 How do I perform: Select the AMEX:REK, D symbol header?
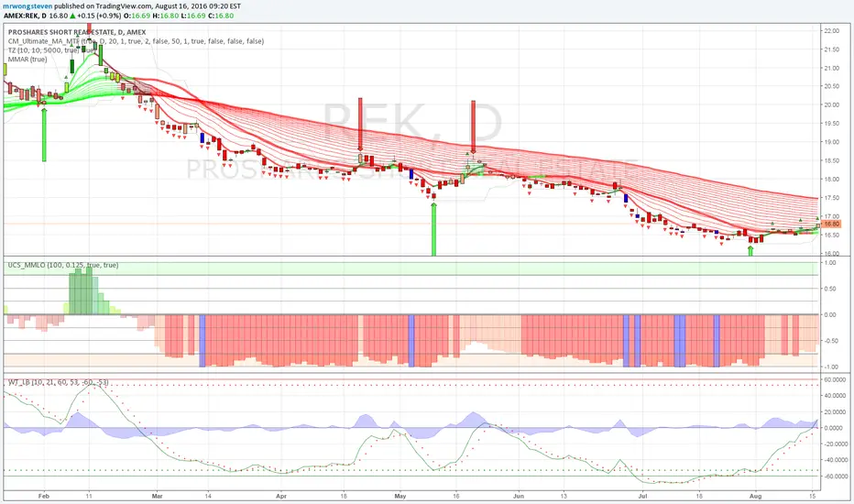tap(25, 16)
